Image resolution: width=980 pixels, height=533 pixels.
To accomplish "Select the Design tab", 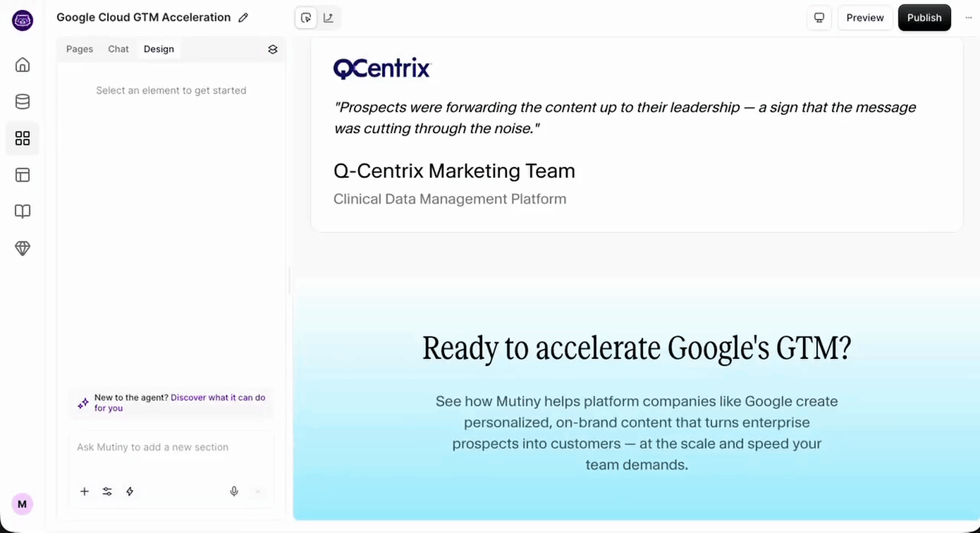I will point(159,49).
